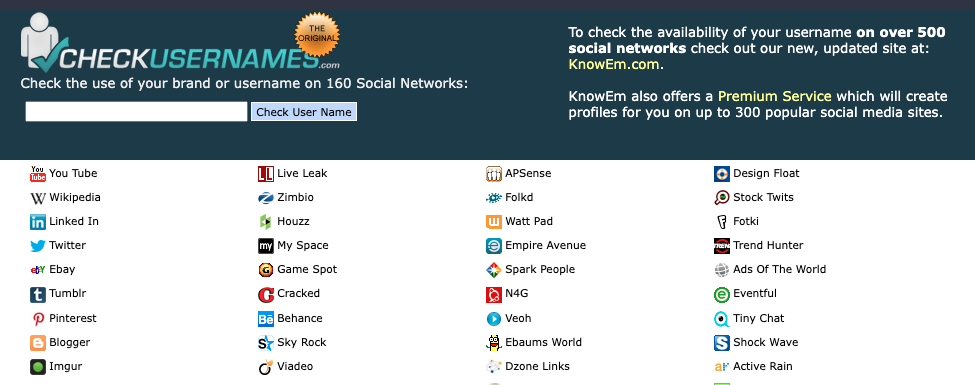Click the Watt Pad icon
The image size is (975, 385).
(494, 221)
